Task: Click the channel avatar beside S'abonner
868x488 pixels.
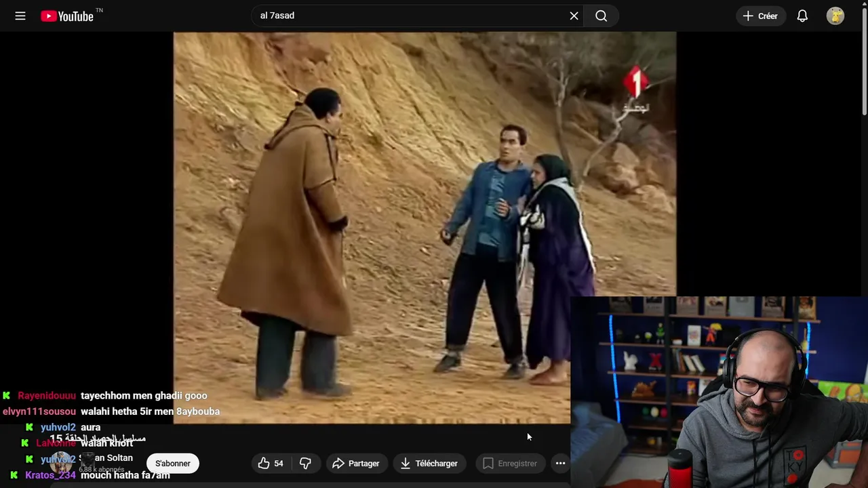Action: 61,464
